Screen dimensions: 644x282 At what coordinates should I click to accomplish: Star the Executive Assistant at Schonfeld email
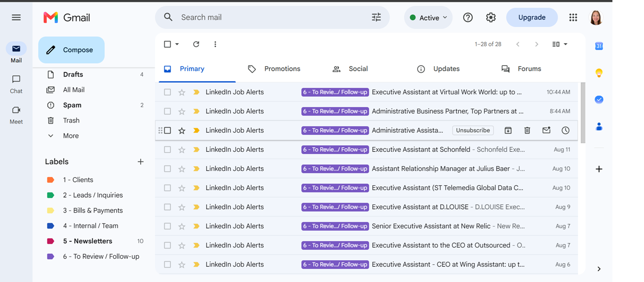coord(182,149)
